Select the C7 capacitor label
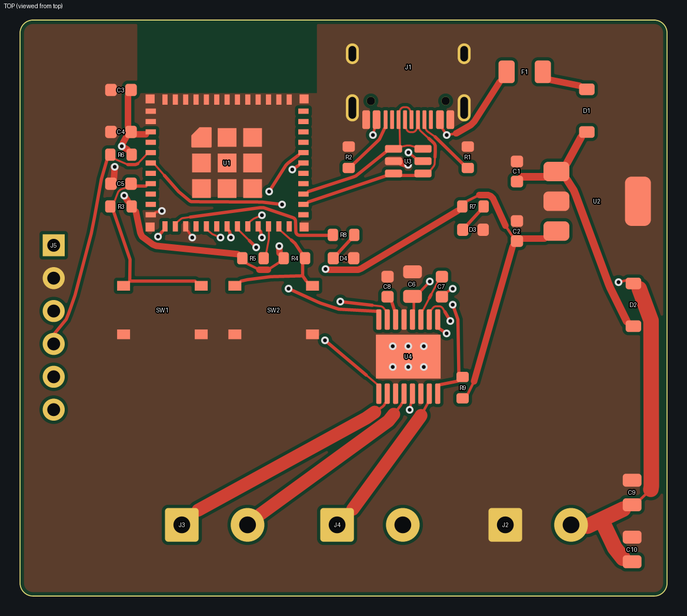This screenshot has height=616, width=687. click(x=441, y=287)
